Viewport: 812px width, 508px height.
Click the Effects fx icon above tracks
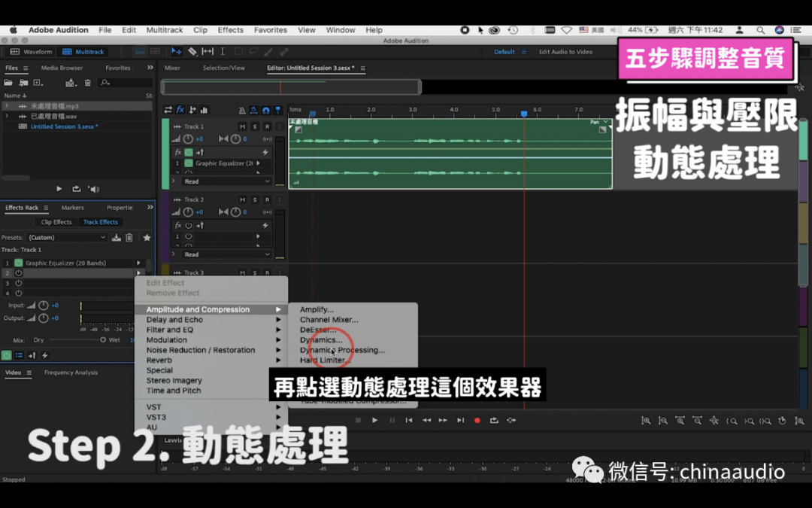click(180, 110)
